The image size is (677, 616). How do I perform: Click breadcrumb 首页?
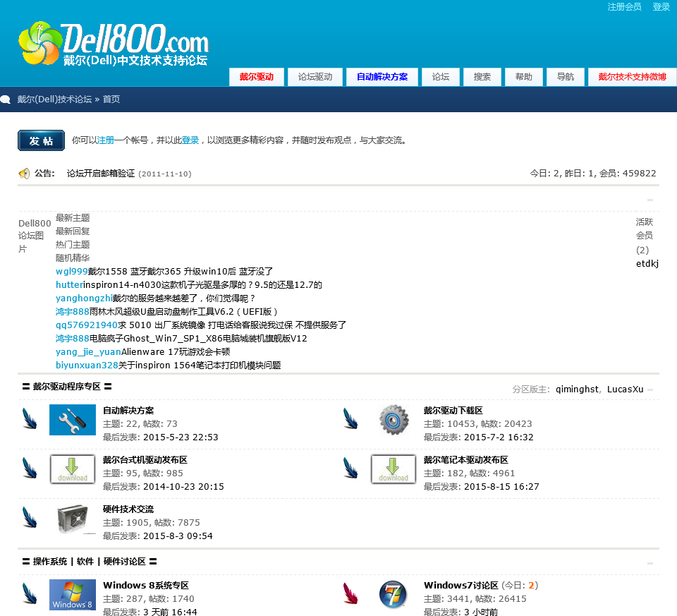111,99
